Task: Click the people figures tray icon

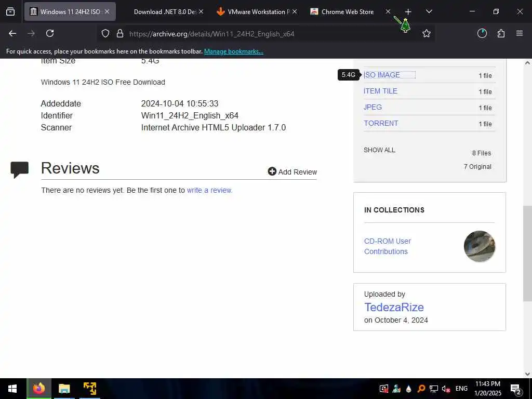Action: (x=396, y=389)
